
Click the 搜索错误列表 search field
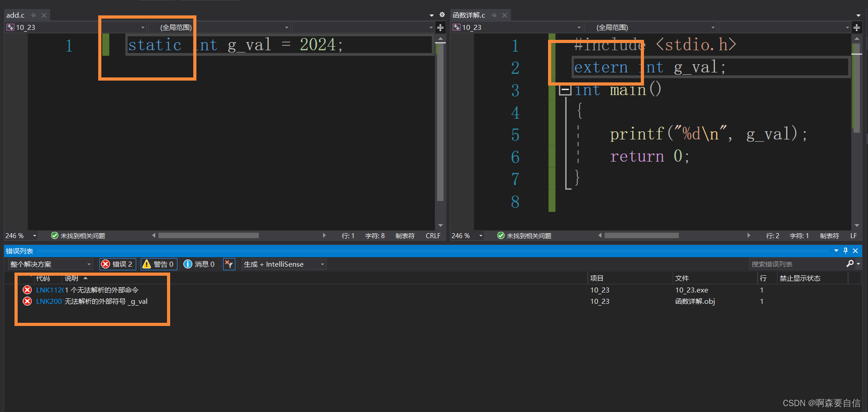pyautogui.click(x=796, y=264)
